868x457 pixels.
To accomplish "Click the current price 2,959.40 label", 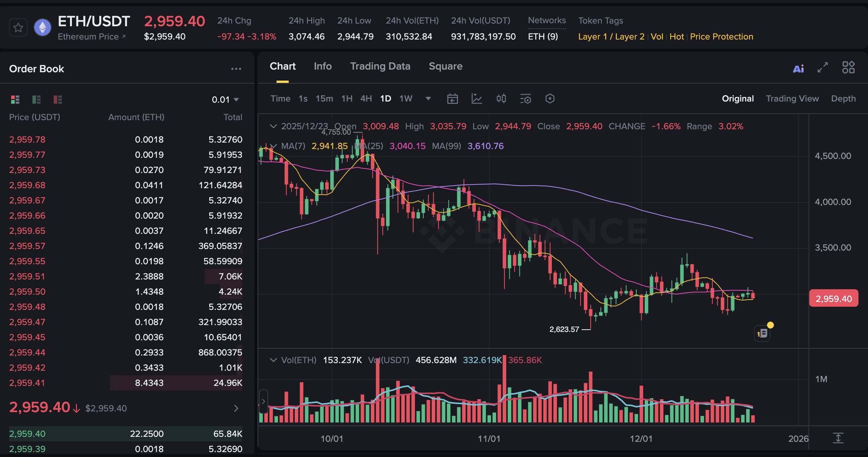I will click(833, 298).
